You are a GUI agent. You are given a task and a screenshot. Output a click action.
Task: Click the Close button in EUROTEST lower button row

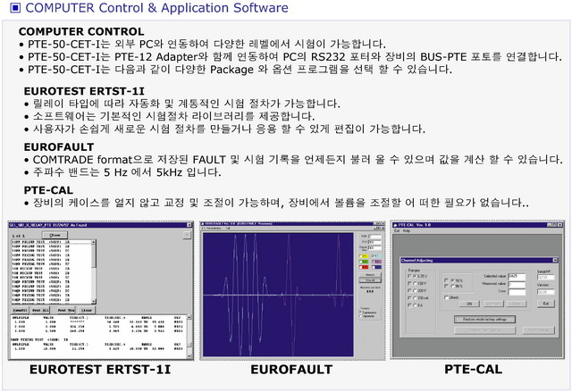click(x=87, y=310)
